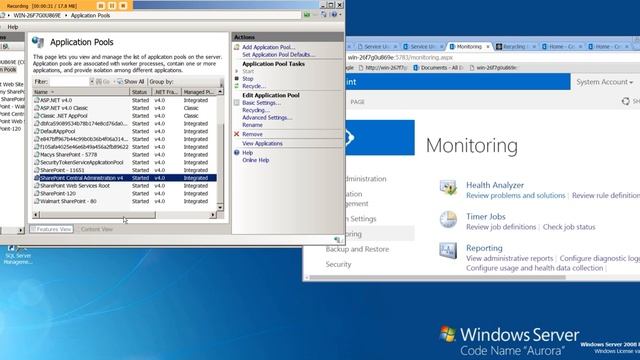The image size is (640, 360).
Task: Open Documents - All bookmark
Action: [438, 68]
